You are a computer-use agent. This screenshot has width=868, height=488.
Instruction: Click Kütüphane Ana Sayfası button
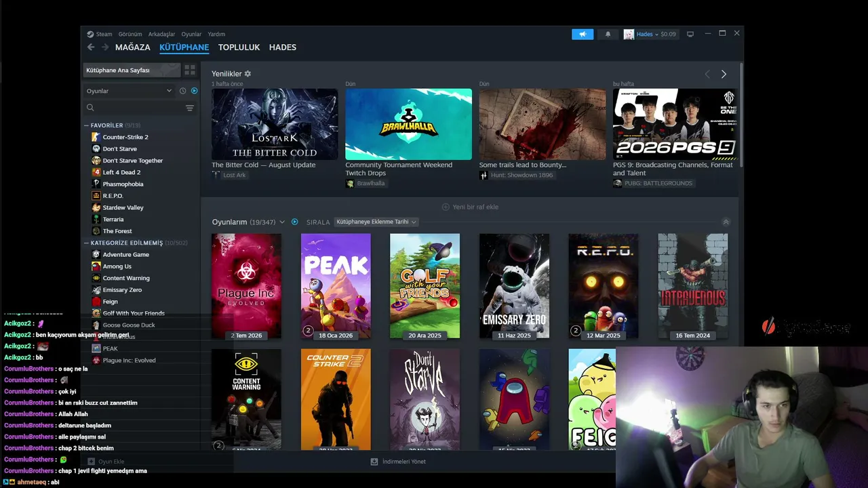coord(132,70)
